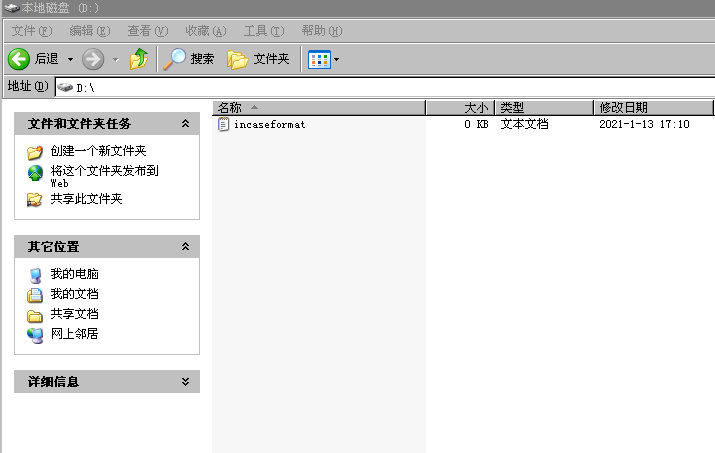Open the Views dropdown arrow
Viewport: 715px width, 453px height.
[336, 60]
